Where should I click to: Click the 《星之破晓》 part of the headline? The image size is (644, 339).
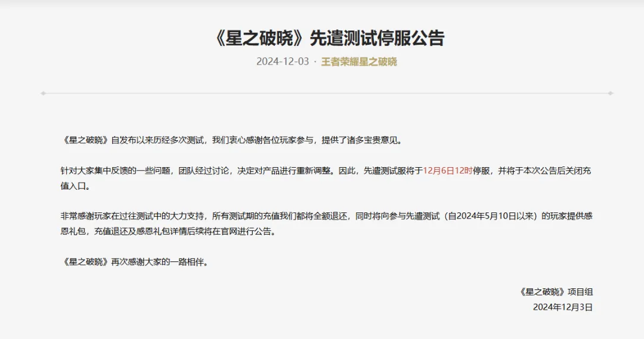260,38
